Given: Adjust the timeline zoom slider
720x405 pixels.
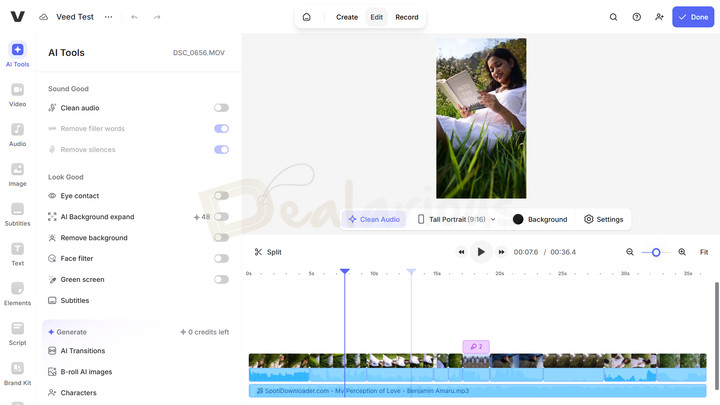Looking at the screenshot, I should (656, 252).
